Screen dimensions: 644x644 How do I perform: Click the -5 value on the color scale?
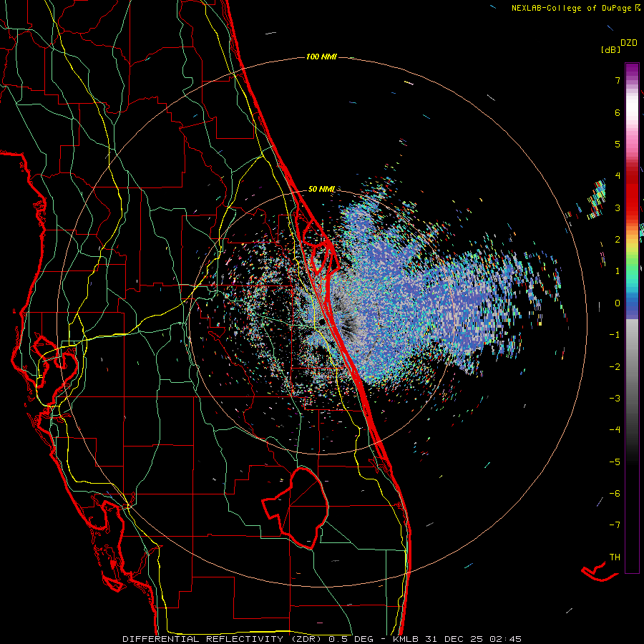(615, 462)
